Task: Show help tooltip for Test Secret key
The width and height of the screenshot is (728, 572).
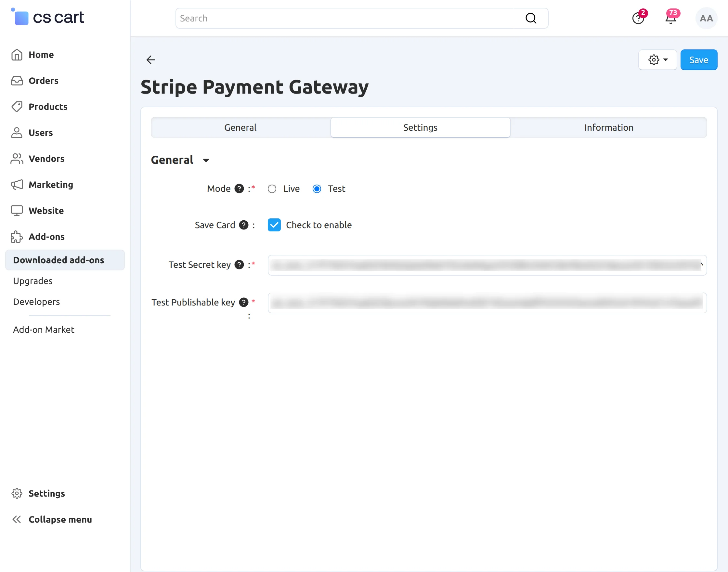Action: click(x=239, y=265)
